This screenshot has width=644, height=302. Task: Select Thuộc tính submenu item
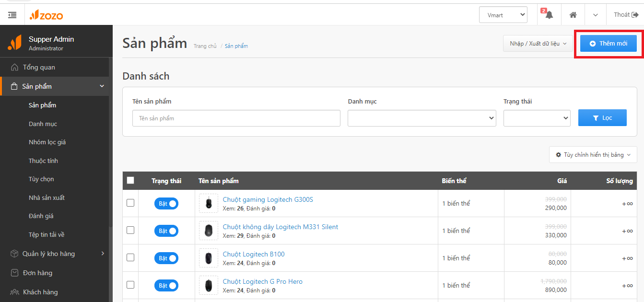[43, 161]
